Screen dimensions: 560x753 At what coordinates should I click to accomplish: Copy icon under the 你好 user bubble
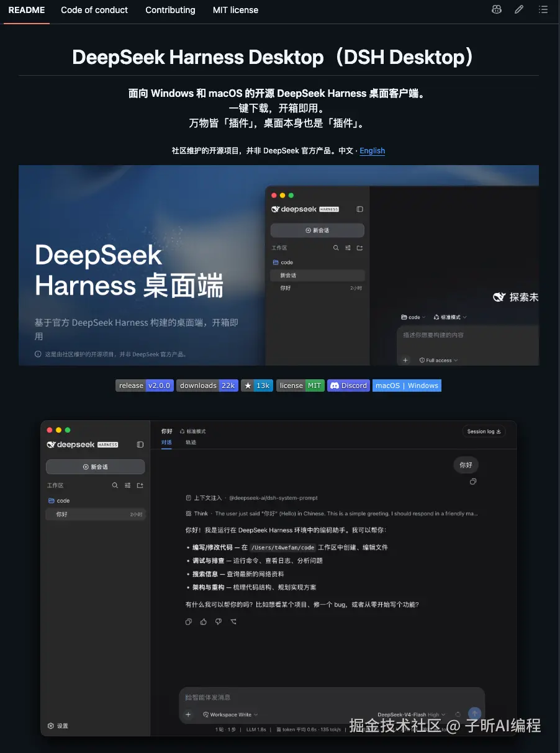473,482
